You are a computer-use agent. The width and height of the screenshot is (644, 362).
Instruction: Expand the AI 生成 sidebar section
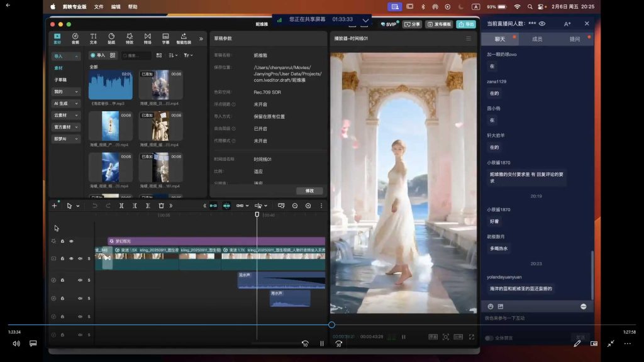point(65,104)
